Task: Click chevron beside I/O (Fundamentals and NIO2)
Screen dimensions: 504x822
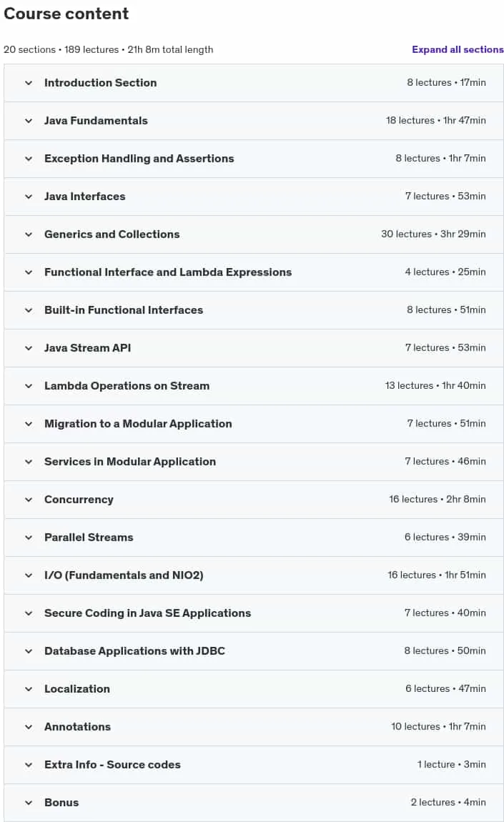Action: [29, 575]
